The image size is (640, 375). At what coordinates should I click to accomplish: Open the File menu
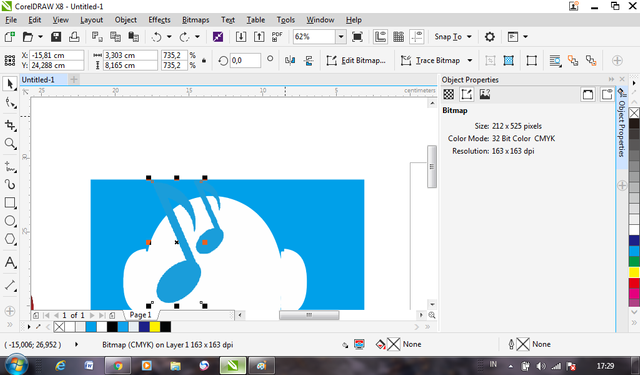[x=11, y=20]
